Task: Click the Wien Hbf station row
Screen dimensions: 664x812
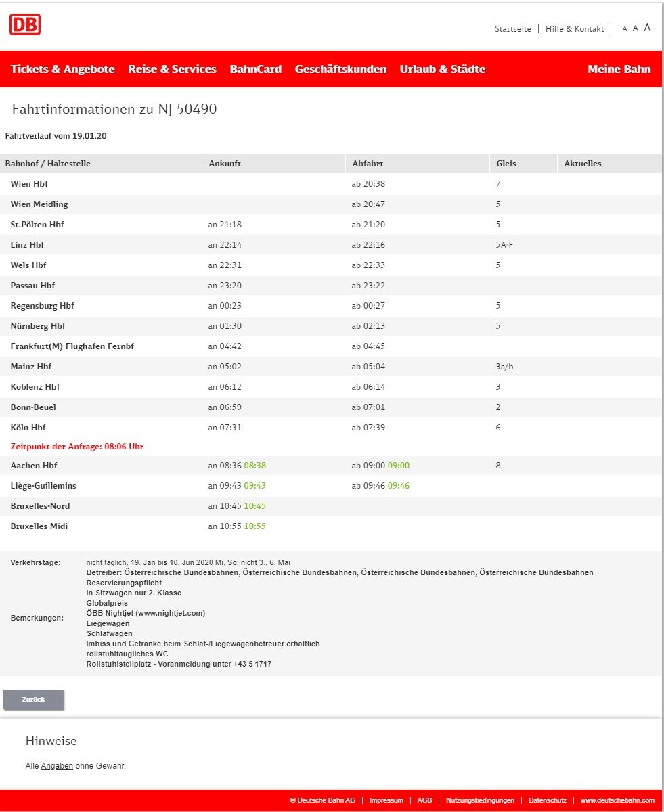Action: [29, 184]
